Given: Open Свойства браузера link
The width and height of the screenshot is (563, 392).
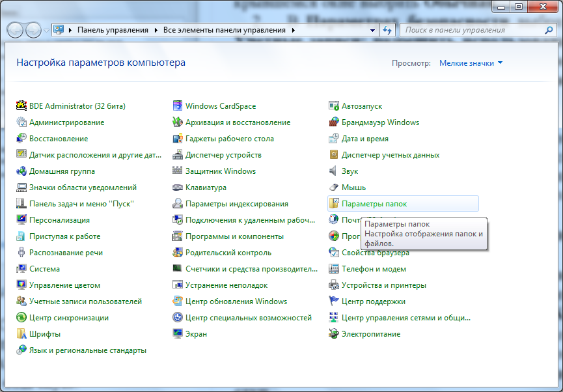Looking at the screenshot, I should pyautogui.click(x=375, y=253).
